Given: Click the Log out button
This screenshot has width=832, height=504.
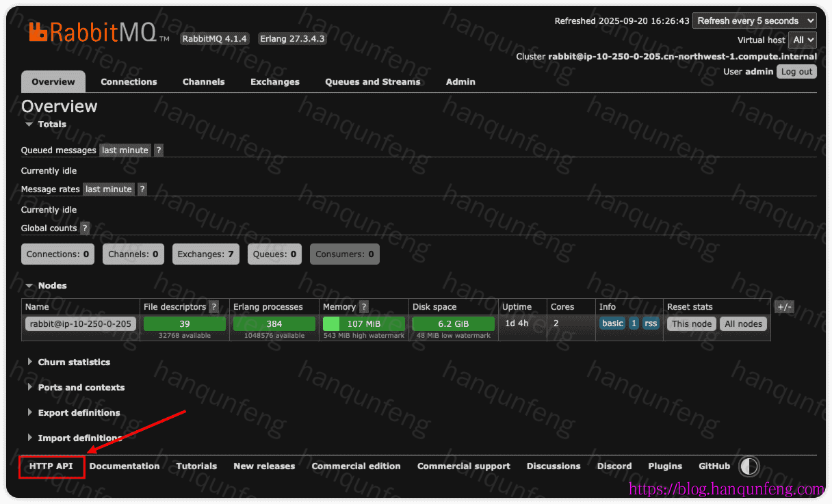Looking at the screenshot, I should (x=797, y=72).
